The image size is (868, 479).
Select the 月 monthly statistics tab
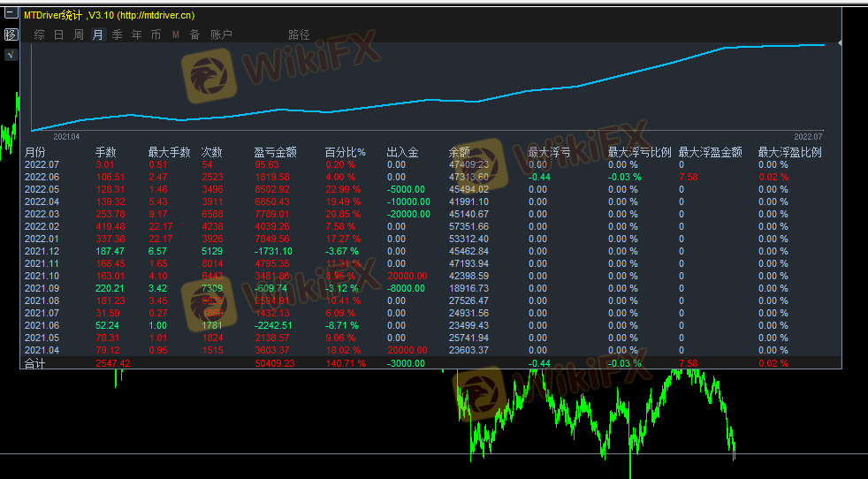[97, 34]
